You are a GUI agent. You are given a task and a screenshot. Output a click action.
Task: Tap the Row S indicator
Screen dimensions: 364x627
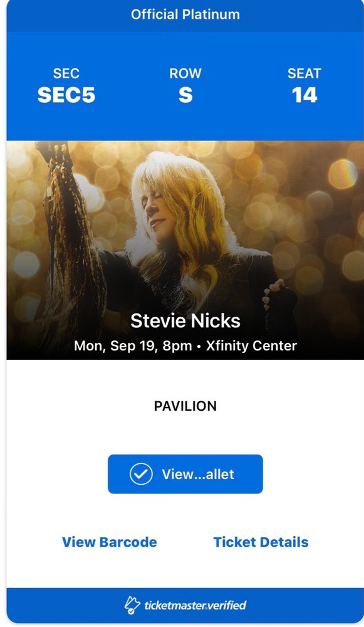point(184,90)
